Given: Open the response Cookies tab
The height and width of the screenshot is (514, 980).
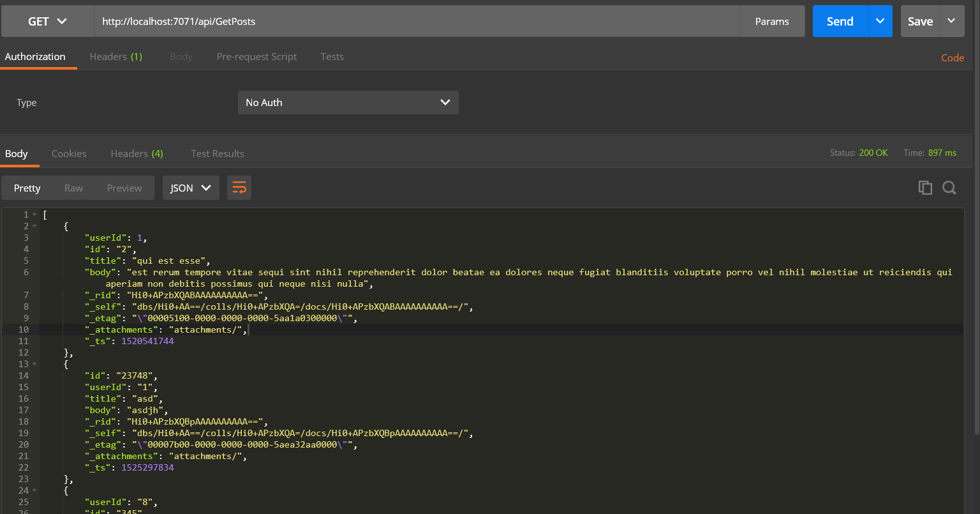Looking at the screenshot, I should tap(69, 153).
